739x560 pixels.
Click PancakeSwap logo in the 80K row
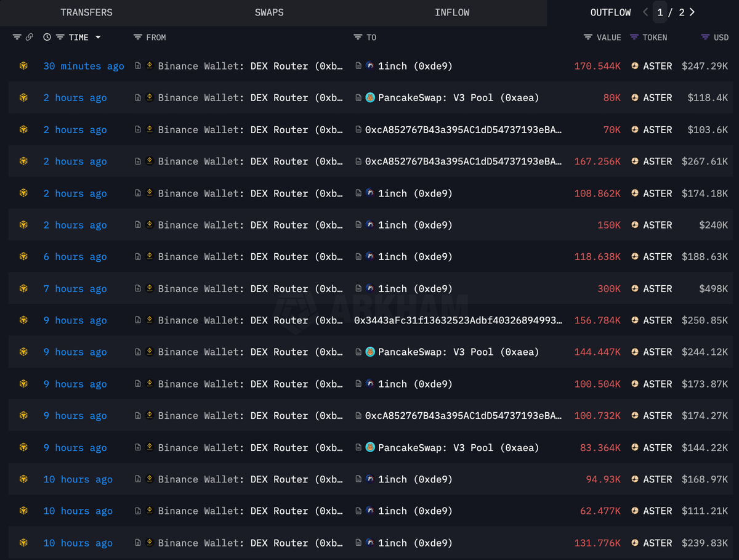[370, 97]
